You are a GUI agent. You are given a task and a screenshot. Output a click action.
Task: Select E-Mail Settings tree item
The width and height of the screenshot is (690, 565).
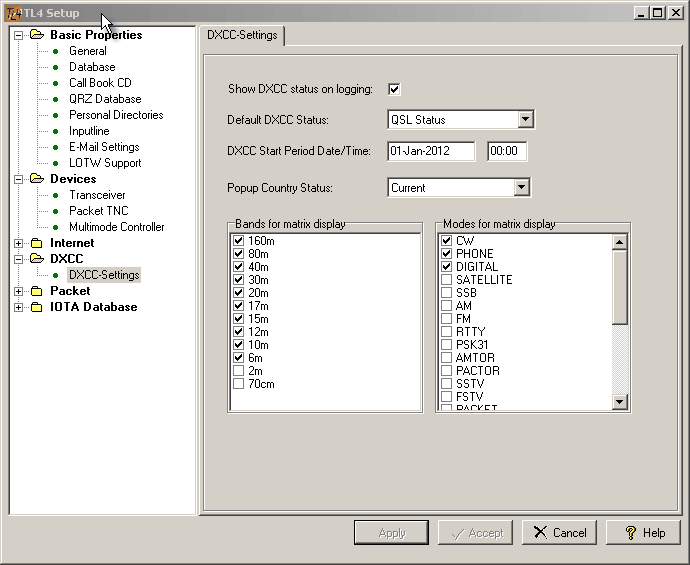tap(104, 147)
